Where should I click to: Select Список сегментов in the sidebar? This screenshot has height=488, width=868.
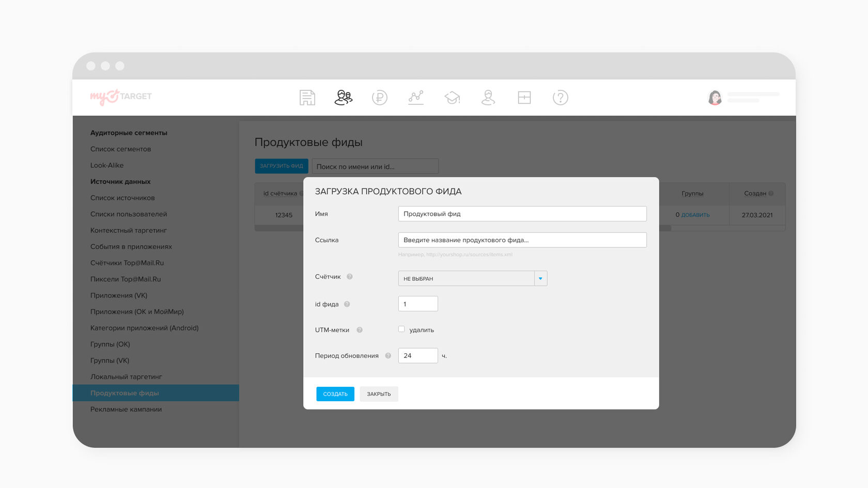click(x=120, y=149)
